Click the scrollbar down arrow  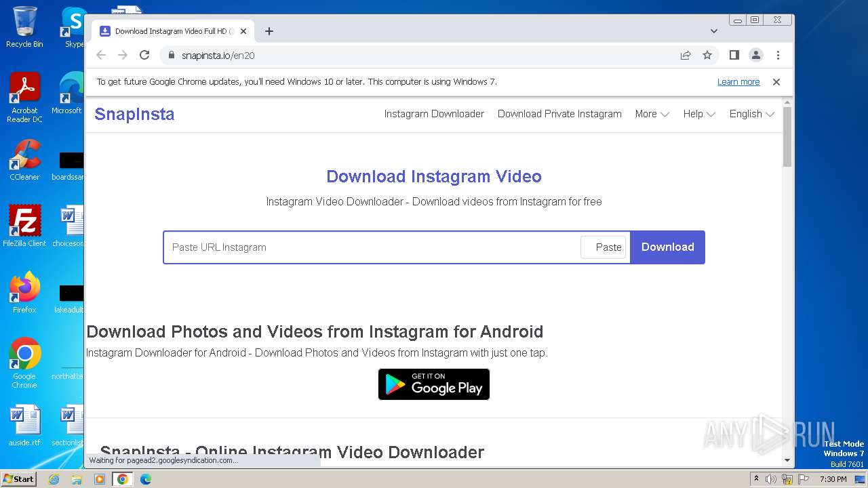787,460
